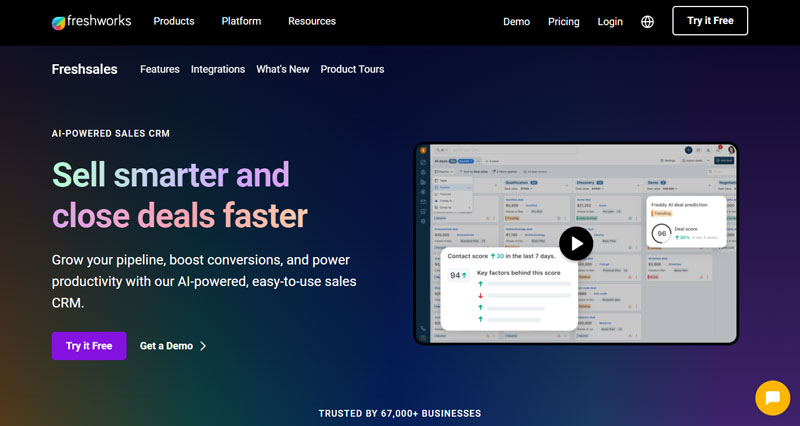The image size is (800, 426).
Task: Open the language globe icon
Action: (647, 21)
